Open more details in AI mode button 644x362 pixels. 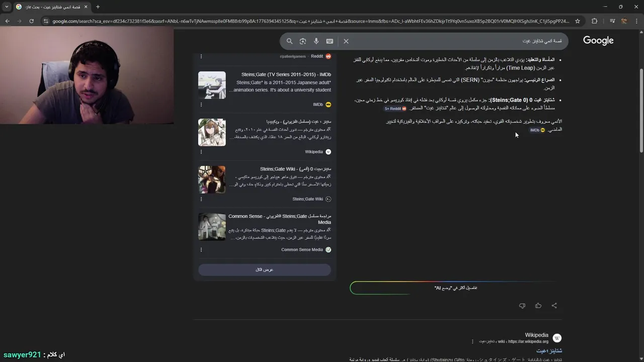click(456, 288)
